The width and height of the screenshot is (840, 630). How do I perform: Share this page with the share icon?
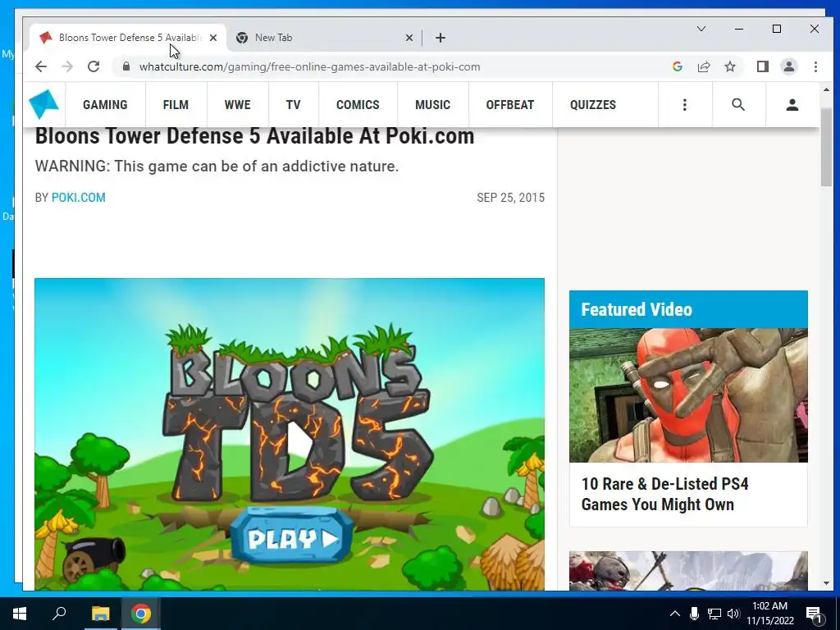coord(703,66)
